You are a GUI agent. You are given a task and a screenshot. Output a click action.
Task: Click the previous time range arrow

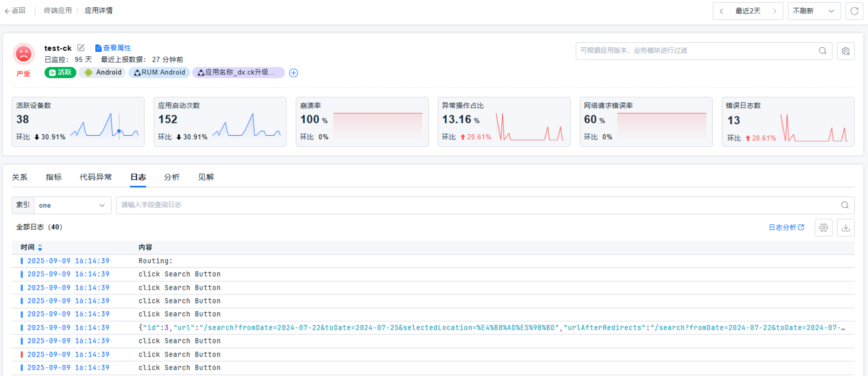pyautogui.click(x=721, y=11)
